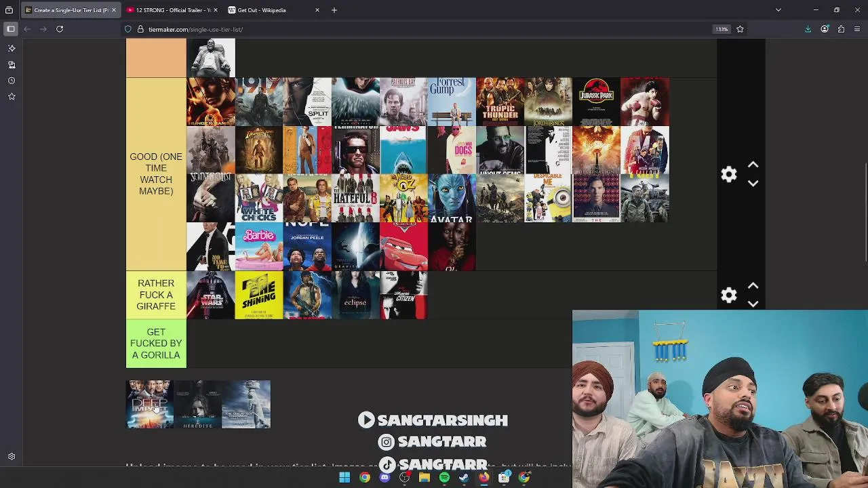Open a new browser tab
The height and width of the screenshot is (488, 868).
tap(334, 10)
